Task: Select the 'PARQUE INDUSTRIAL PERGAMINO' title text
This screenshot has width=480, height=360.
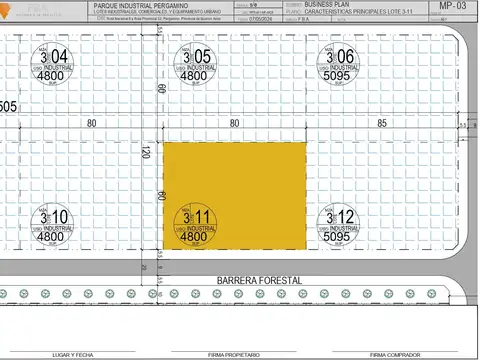Action: click(141, 6)
